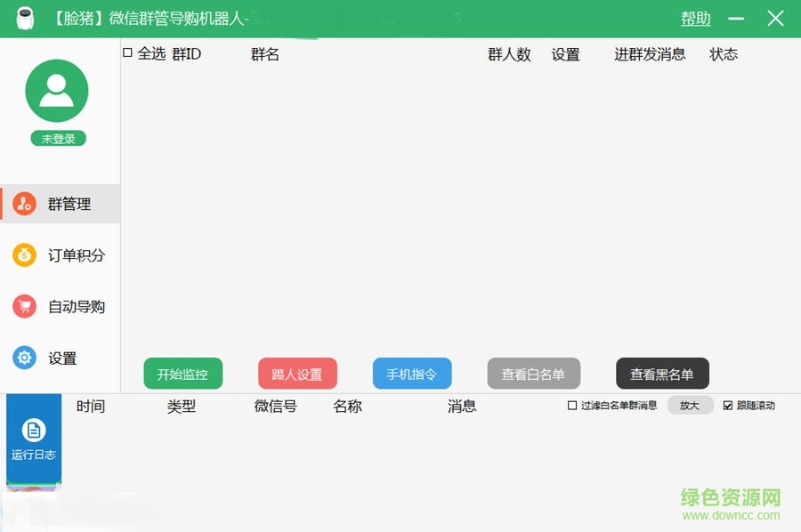Click the 放大 enlarge control
801x532 pixels.
click(x=691, y=406)
